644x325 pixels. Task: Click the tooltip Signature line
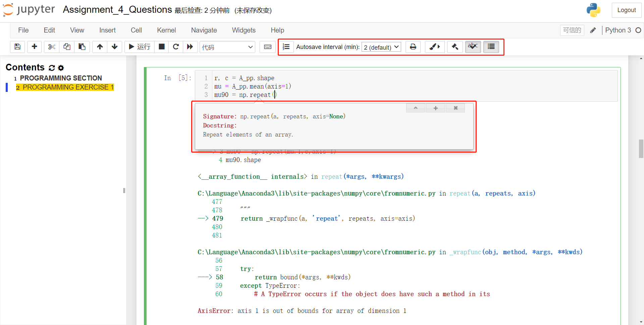click(x=274, y=116)
